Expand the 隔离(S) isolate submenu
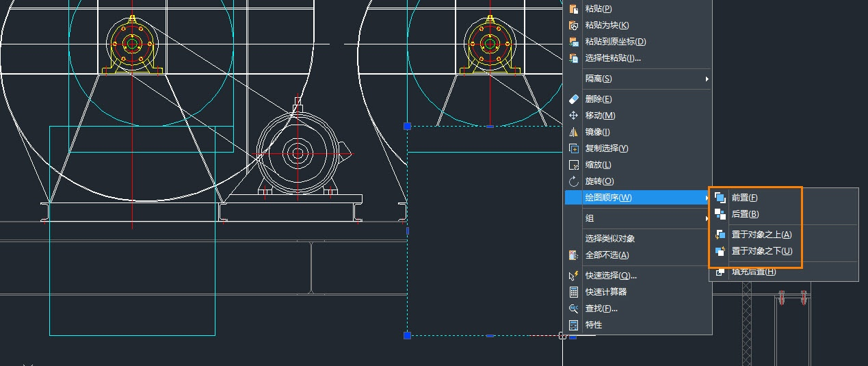This screenshot has height=366, width=868. coord(637,79)
